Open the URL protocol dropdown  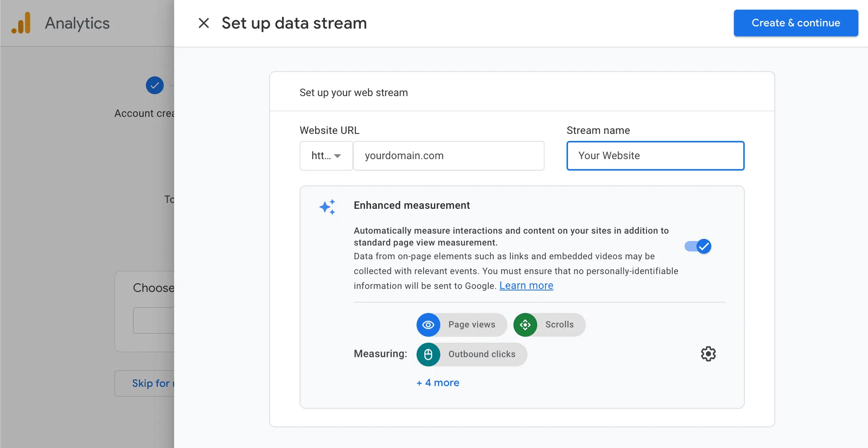click(x=326, y=156)
